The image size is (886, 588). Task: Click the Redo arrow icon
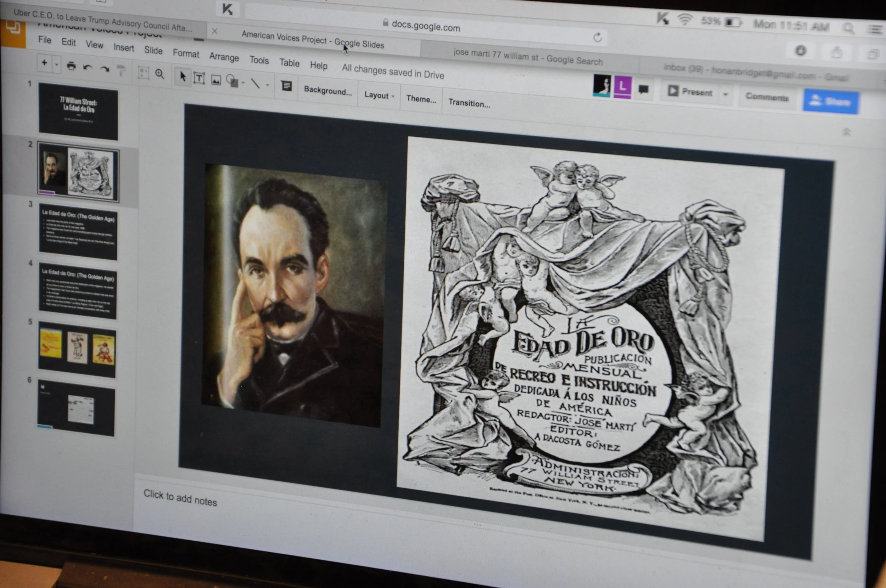tap(104, 69)
